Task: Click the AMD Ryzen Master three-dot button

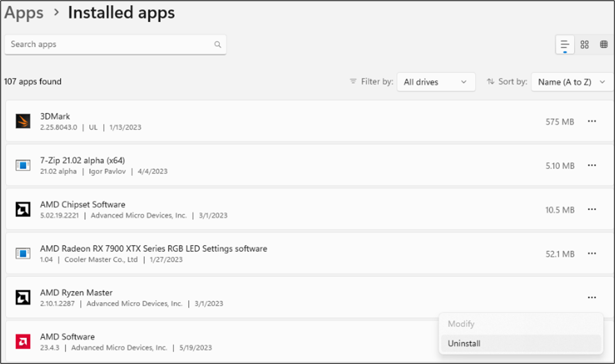Action: pos(592,298)
